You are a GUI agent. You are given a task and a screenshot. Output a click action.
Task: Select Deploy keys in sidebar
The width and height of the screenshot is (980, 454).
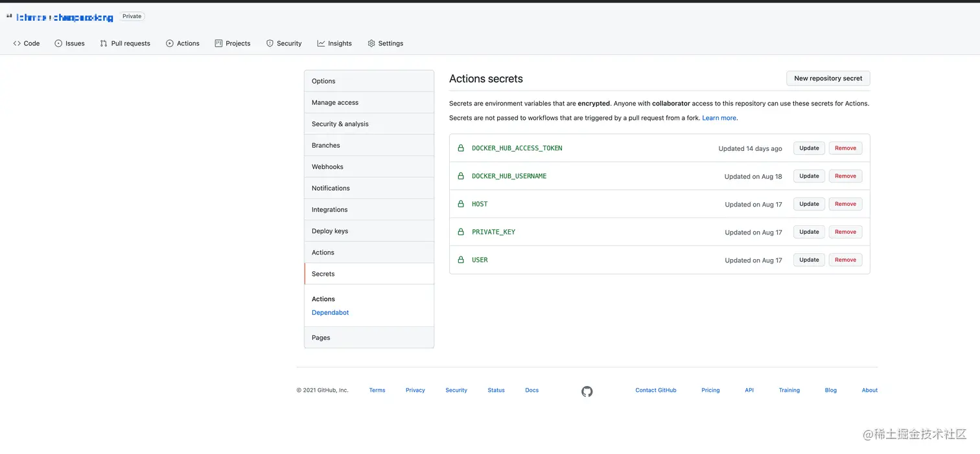click(369, 231)
